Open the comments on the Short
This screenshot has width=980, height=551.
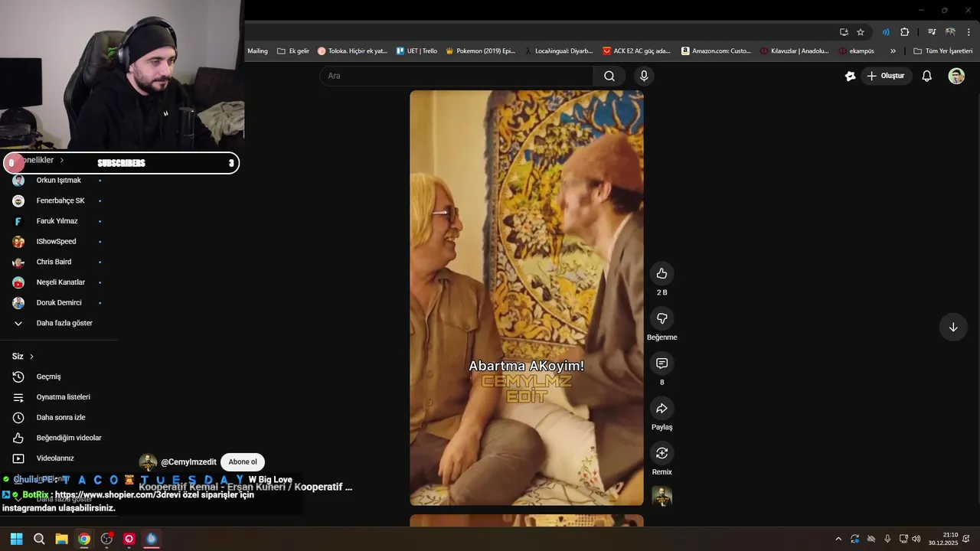tap(661, 364)
